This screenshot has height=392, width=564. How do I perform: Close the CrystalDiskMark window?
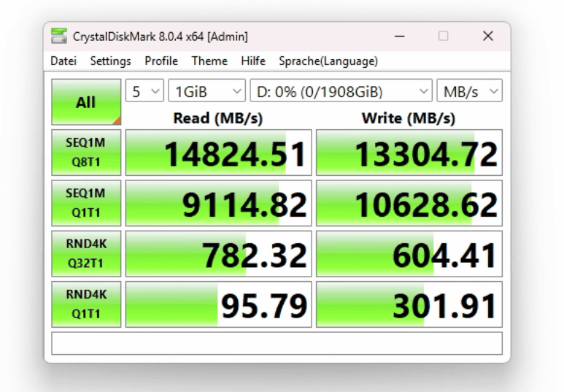pyautogui.click(x=488, y=36)
